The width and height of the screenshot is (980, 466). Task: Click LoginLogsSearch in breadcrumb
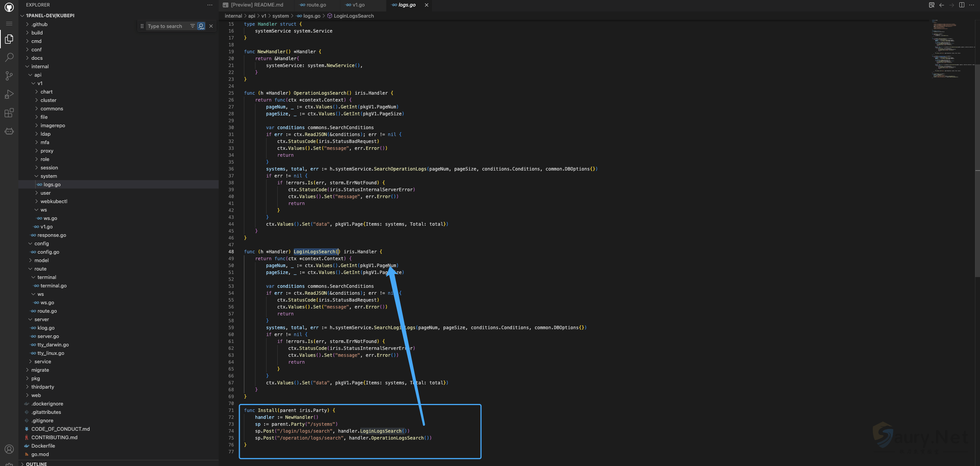[x=353, y=16]
